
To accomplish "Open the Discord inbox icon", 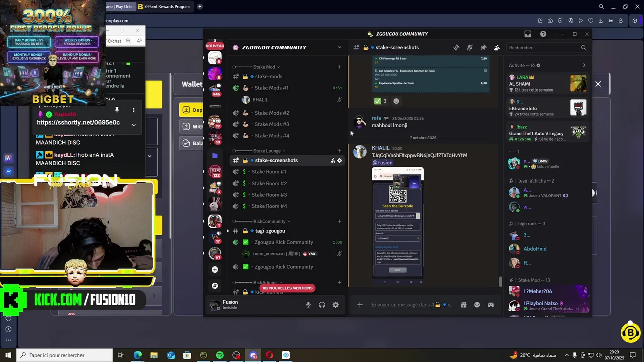I will tap(528, 34).
